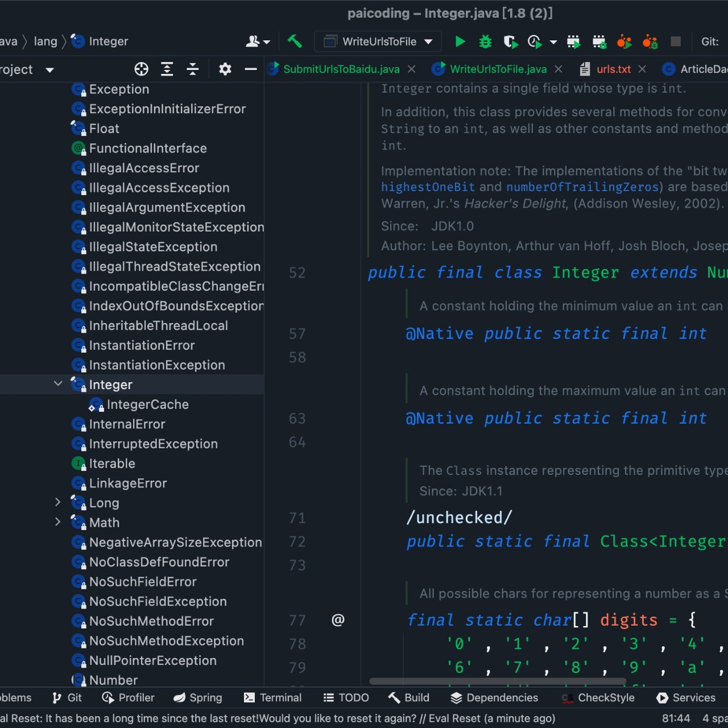The width and height of the screenshot is (728, 728).
Task: Expand the profiler options dropdown arrow
Action: coord(553,42)
